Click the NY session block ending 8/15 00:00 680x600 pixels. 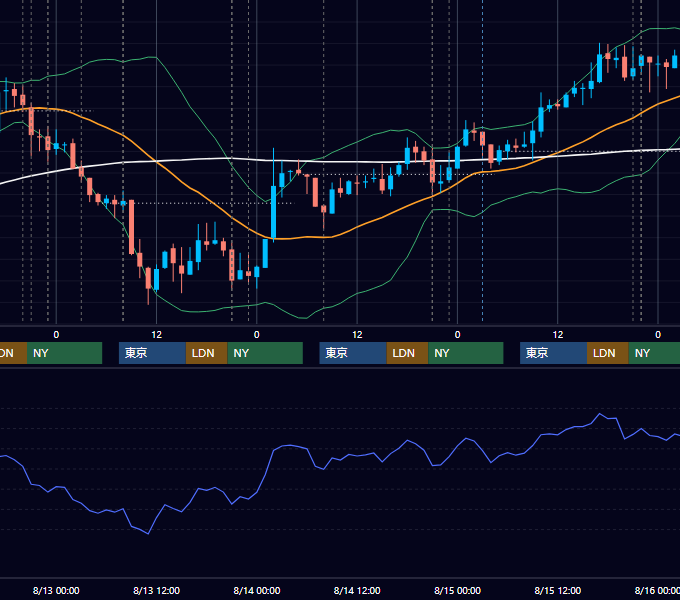point(466,353)
